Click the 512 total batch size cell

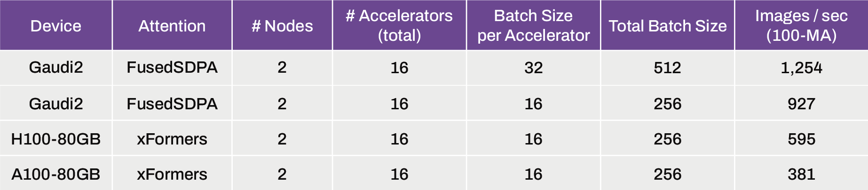[x=667, y=68]
